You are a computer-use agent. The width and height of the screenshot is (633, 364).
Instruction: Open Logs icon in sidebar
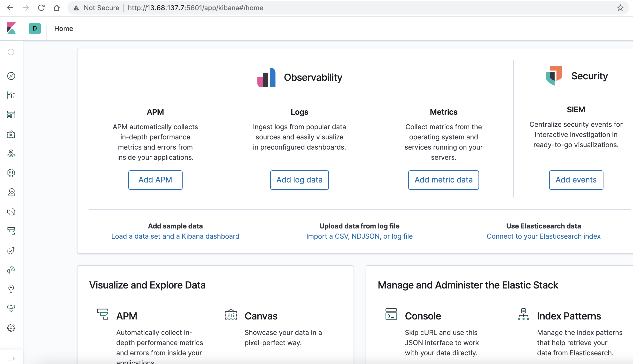11,212
